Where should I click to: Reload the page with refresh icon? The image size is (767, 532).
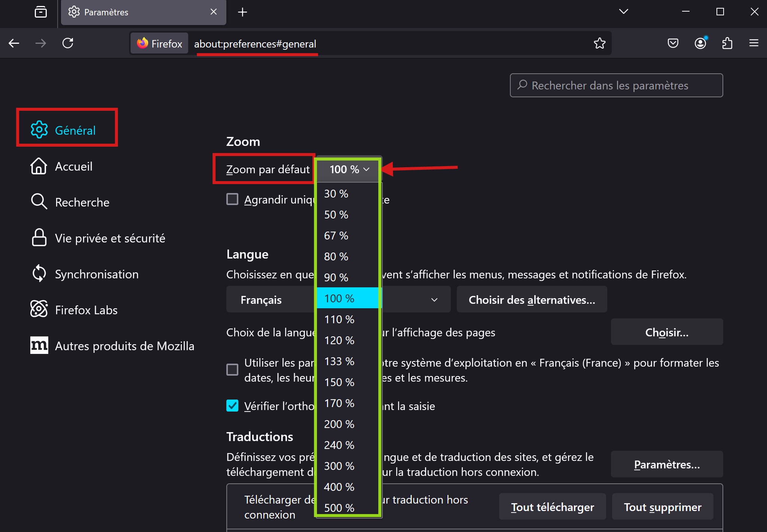pyautogui.click(x=68, y=43)
